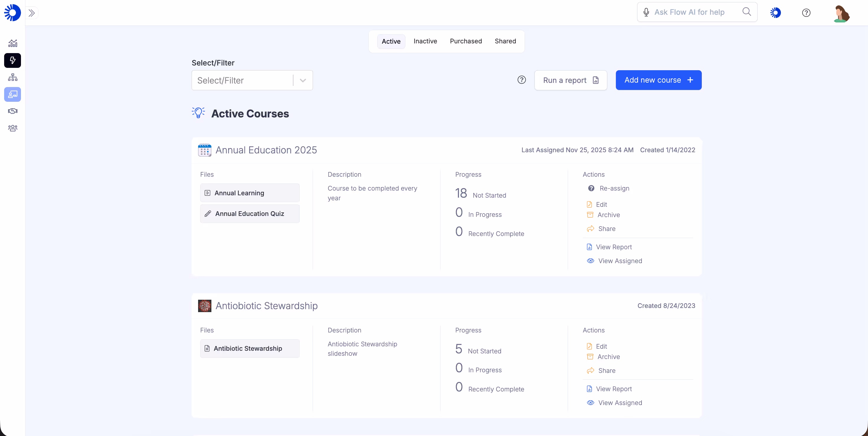868x436 pixels.
Task: Select the highlighted training icon in sidebar
Action: coord(12,95)
